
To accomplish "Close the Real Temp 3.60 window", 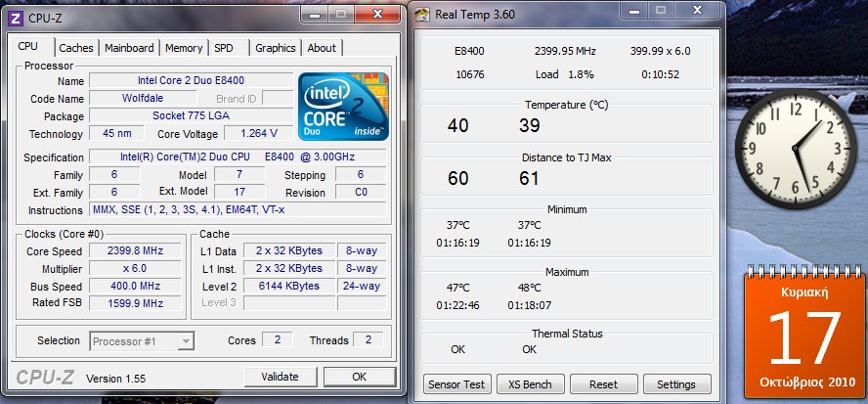I will [x=698, y=10].
